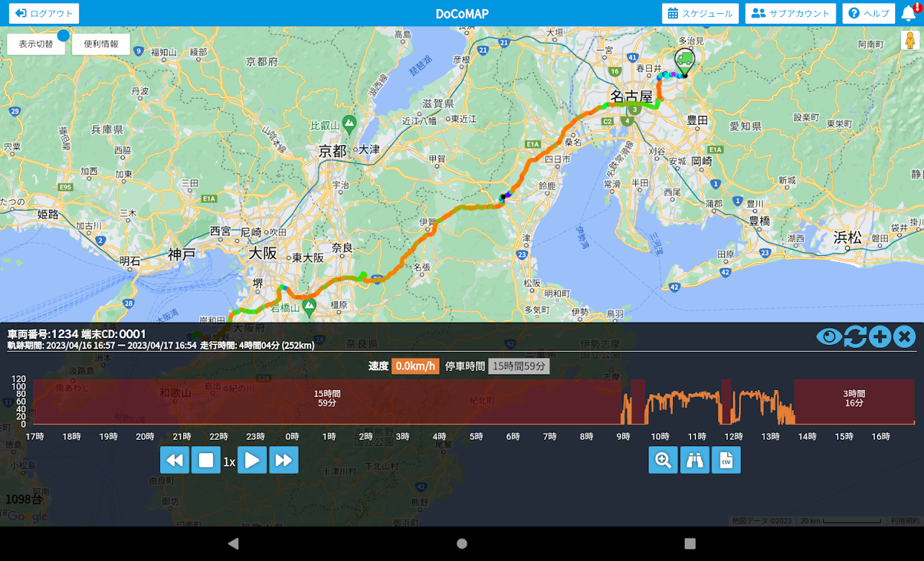Image resolution: width=924 pixels, height=561 pixels.
Task: Tap the Android back navigation button
Action: pos(233,543)
